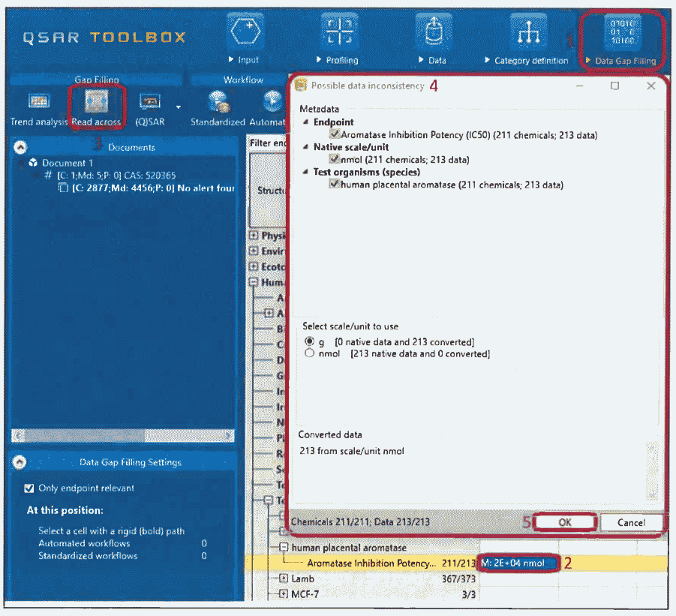Screen dimensions: 676x616
Task: Collapse the Data Gap Filling Settings panel
Action: tap(21, 462)
